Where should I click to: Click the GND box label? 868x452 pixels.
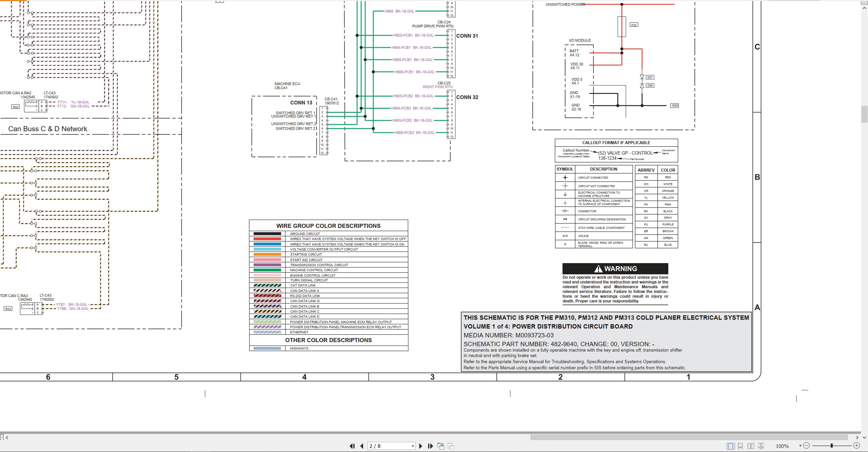[675, 105]
